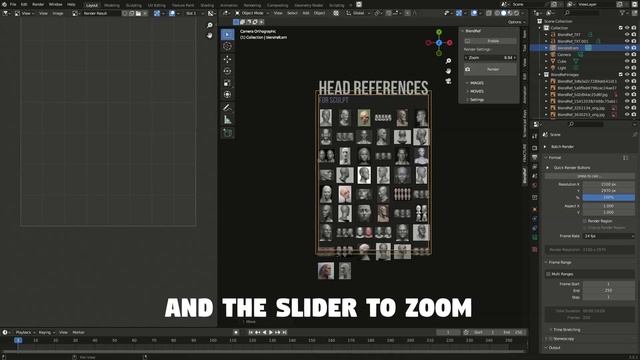Switch to the Layout workspace tab
The image size is (640, 360).
92,5
